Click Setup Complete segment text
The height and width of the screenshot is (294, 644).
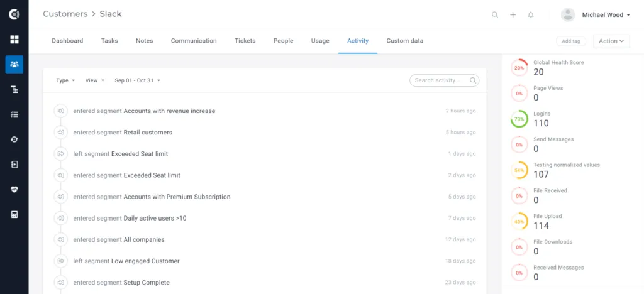[147, 283]
